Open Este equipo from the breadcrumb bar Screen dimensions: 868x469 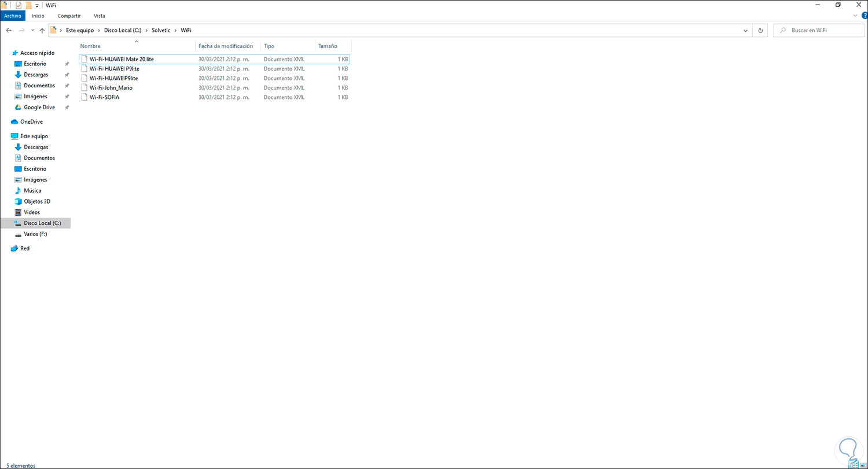(x=79, y=30)
